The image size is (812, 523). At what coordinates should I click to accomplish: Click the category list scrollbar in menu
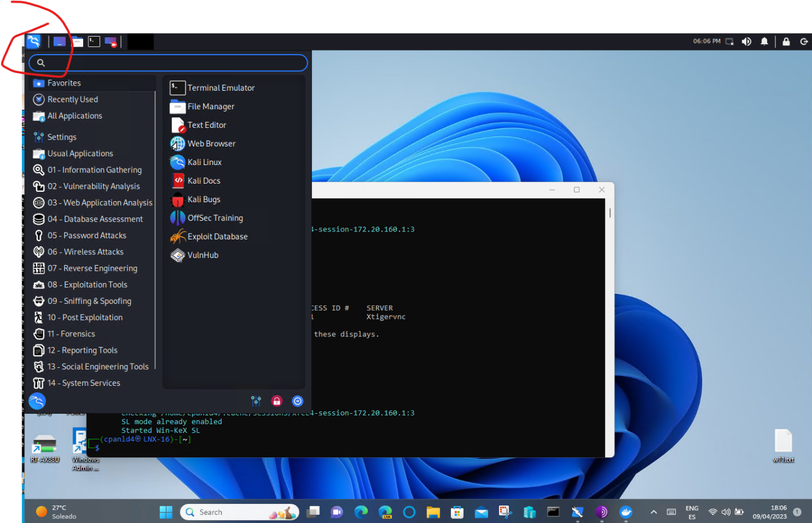155,230
